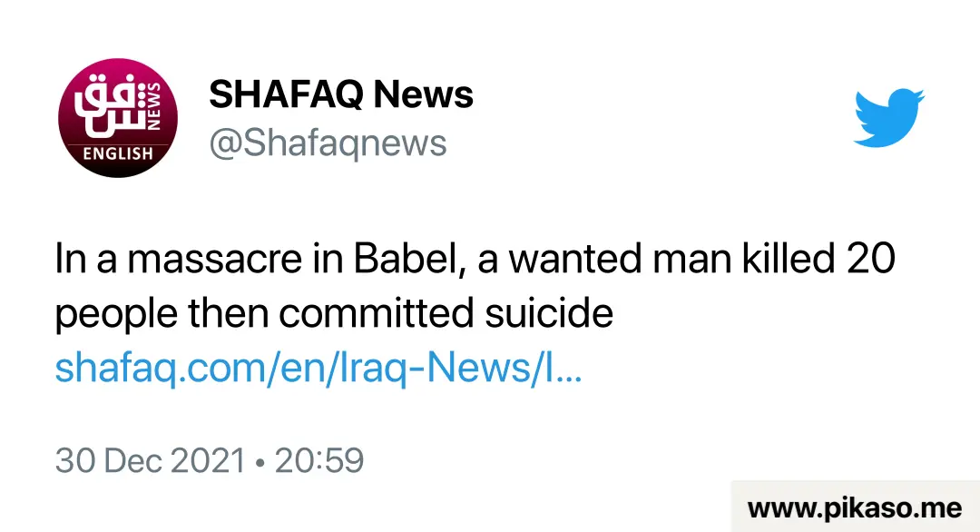This screenshot has height=532, width=980.
Task: Click the blue Twitter bird icon
Action: 888,118
